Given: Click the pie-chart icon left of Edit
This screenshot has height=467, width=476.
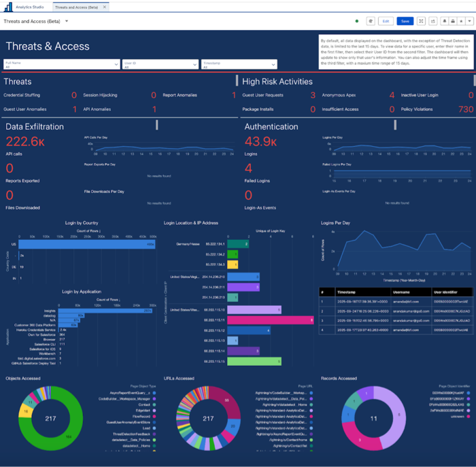Looking at the screenshot, I should [x=371, y=21].
